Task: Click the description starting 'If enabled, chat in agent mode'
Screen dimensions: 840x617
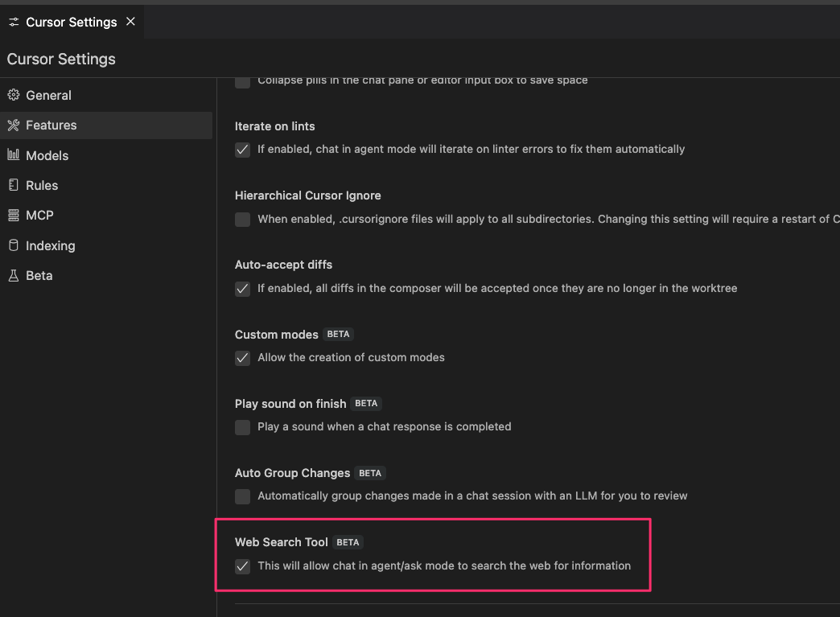Action: tap(471, 149)
